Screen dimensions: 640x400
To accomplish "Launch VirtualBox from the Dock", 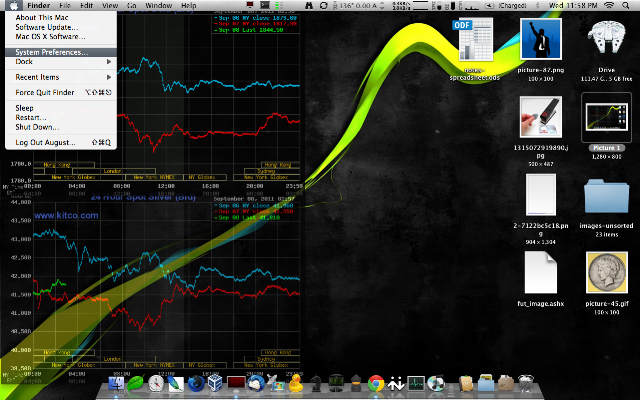I will click(215, 384).
